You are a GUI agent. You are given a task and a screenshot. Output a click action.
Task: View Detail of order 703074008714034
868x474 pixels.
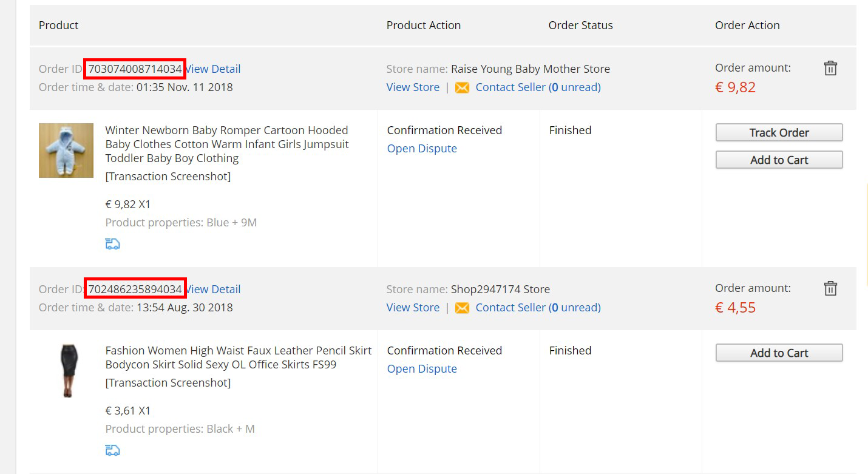click(213, 69)
